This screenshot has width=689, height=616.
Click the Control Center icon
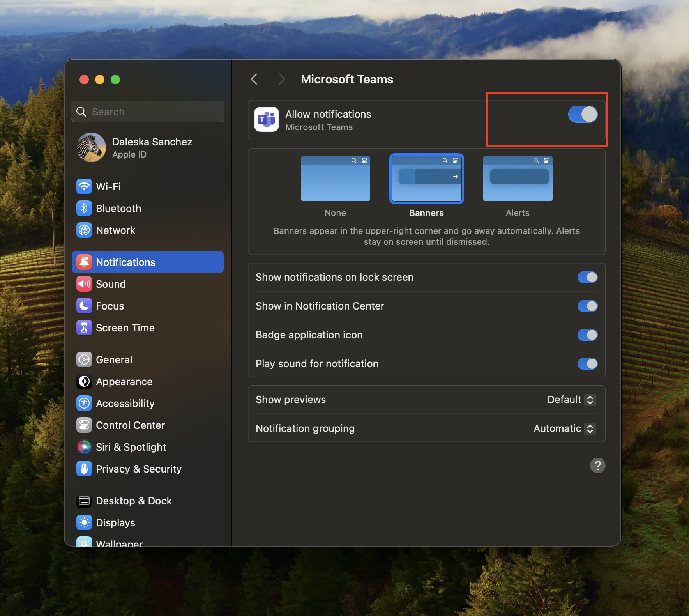pyautogui.click(x=84, y=425)
